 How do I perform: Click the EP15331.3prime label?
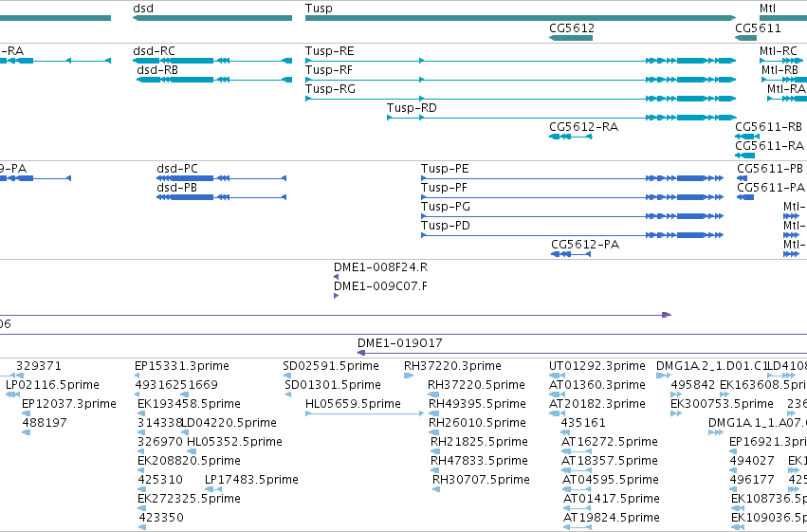click(182, 366)
